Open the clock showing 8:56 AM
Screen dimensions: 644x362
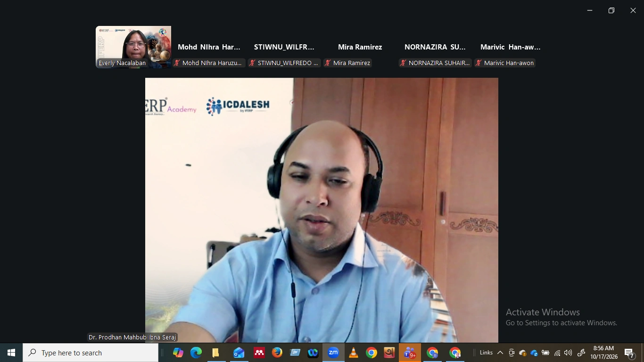coord(604,353)
